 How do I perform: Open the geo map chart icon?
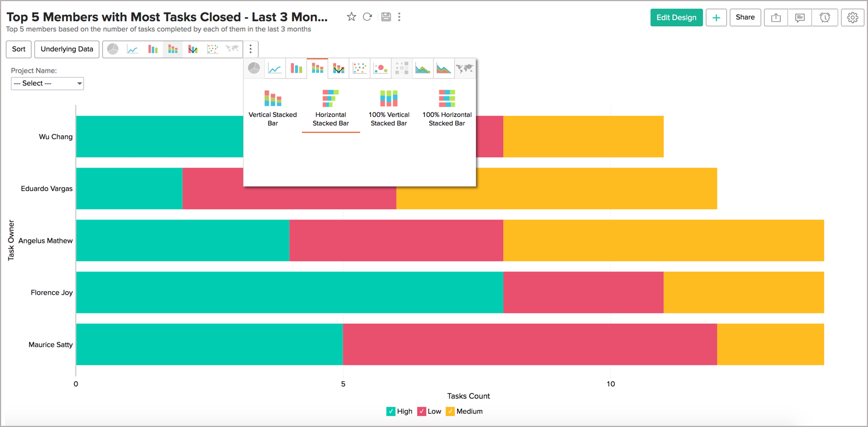(465, 68)
